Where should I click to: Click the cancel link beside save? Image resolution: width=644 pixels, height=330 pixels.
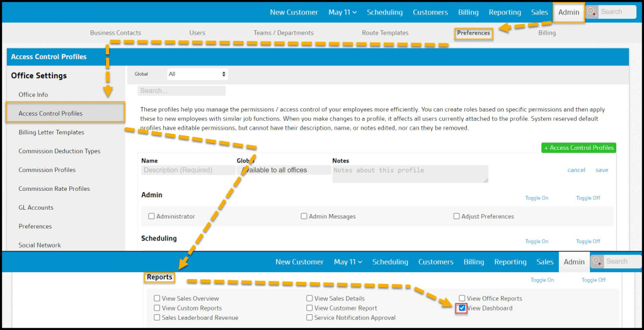[x=576, y=170]
